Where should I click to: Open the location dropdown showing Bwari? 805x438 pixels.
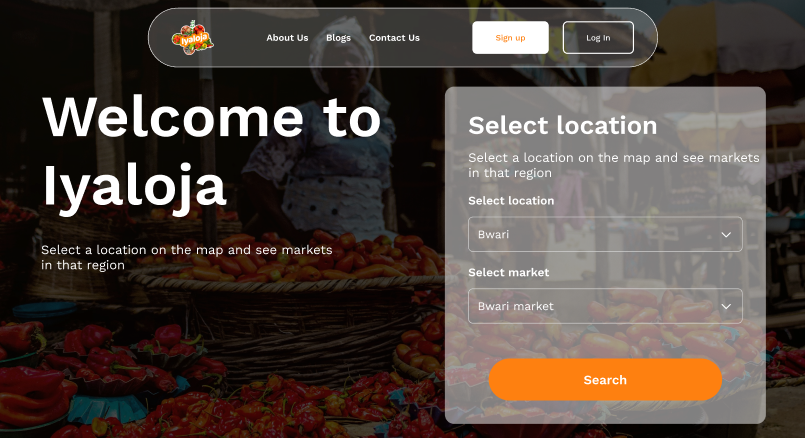pyautogui.click(x=605, y=234)
